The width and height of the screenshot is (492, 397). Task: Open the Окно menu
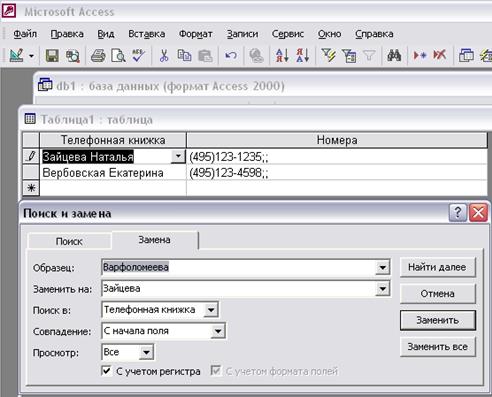(x=329, y=34)
